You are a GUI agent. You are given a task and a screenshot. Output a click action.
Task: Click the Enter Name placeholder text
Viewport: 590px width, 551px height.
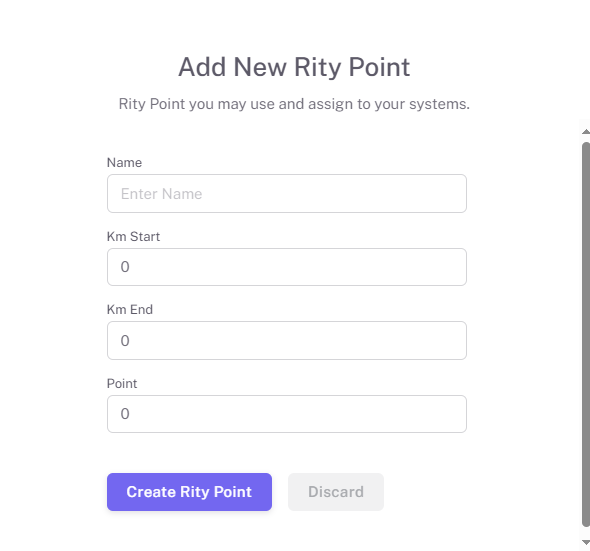[x=161, y=194]
